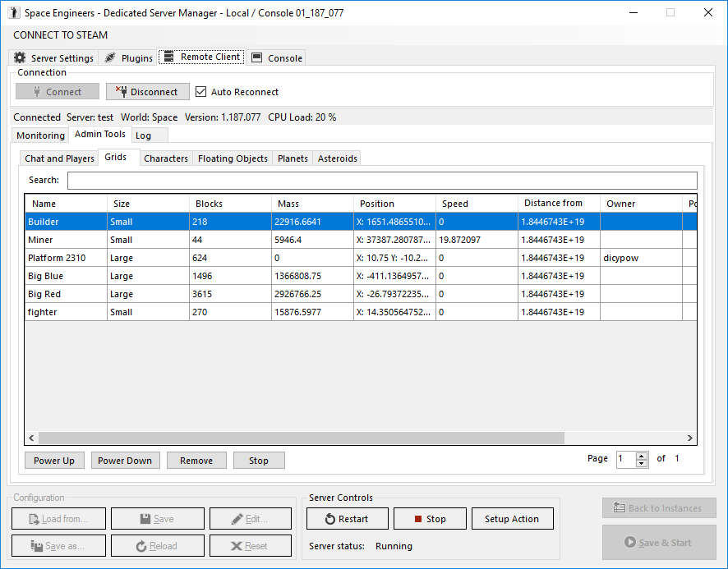Click the horizontal scrollbar thumb of the grid table
This screenshot has width=728, height=569.
pyautogui.click(x=302, y=438)
